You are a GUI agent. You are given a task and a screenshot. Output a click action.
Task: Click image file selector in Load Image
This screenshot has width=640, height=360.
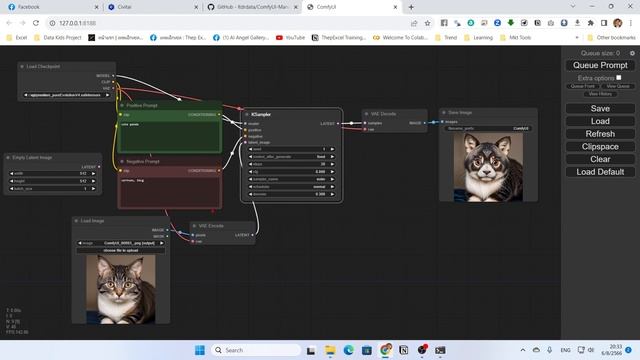coord(121,243)
